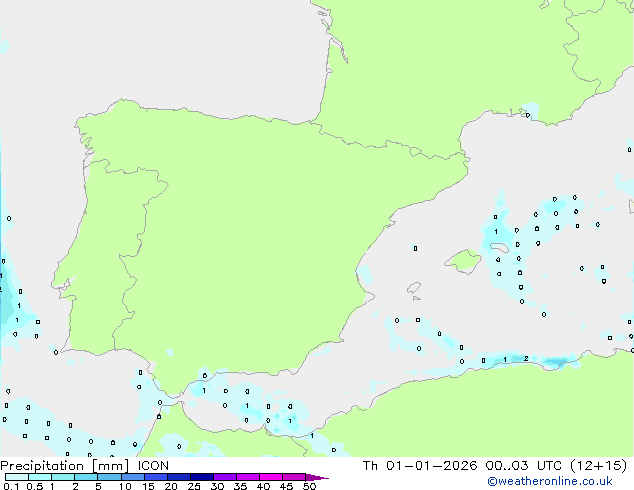Viewport: 634px width, 490px height.
Task: Click the 'ICON' model name label
Action: pos(153,466)
